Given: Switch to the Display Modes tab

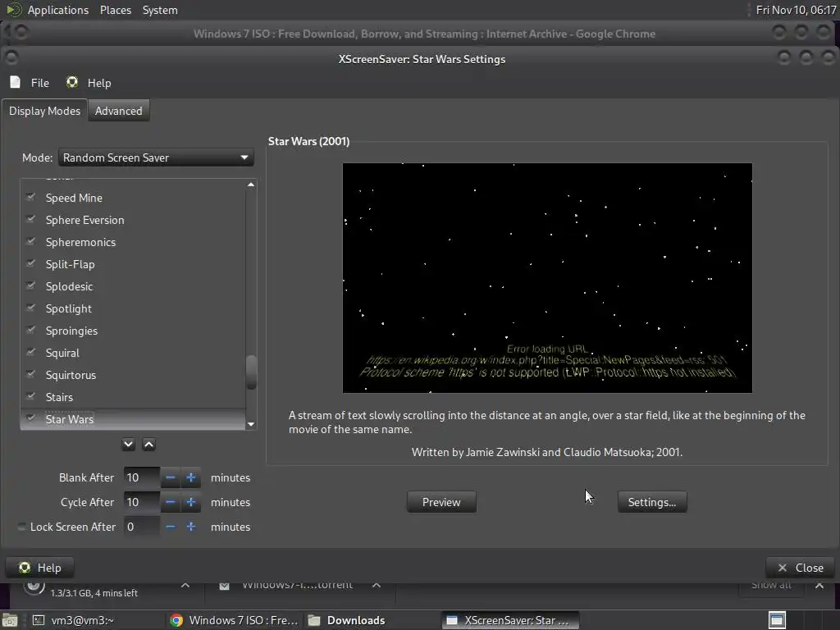Looking at the screenshot, I should coord(44,111).
